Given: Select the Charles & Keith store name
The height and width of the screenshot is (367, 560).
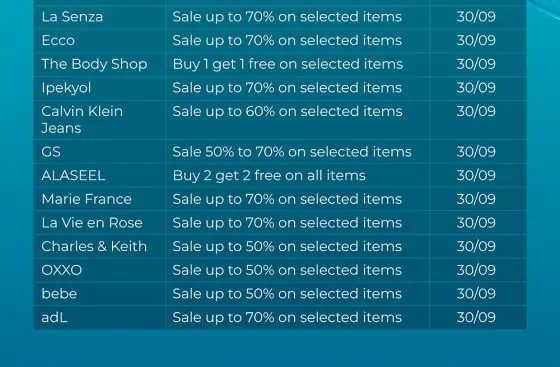Looking at the screenshot, I should (x=94, y=246).
